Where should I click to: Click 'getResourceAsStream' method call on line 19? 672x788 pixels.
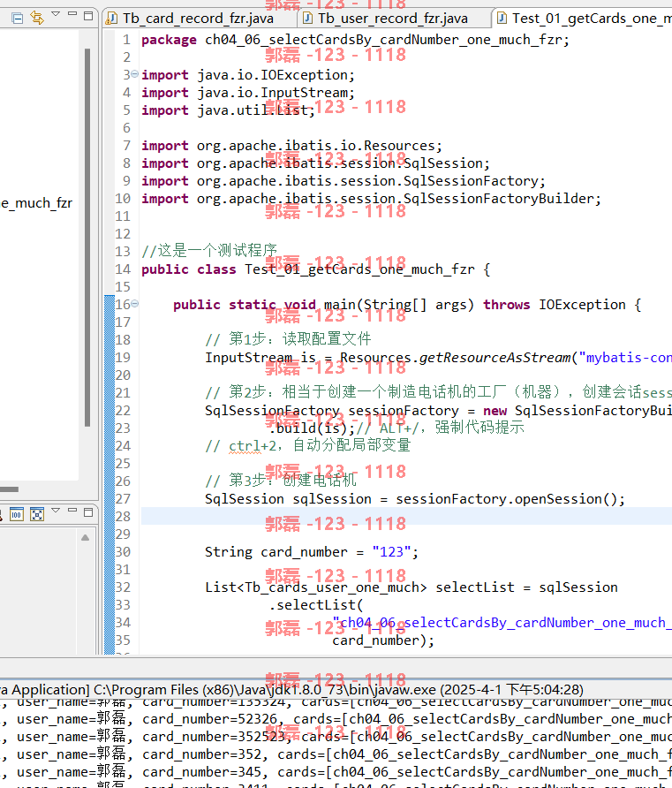pyautogui.click(x=495, y=357)
